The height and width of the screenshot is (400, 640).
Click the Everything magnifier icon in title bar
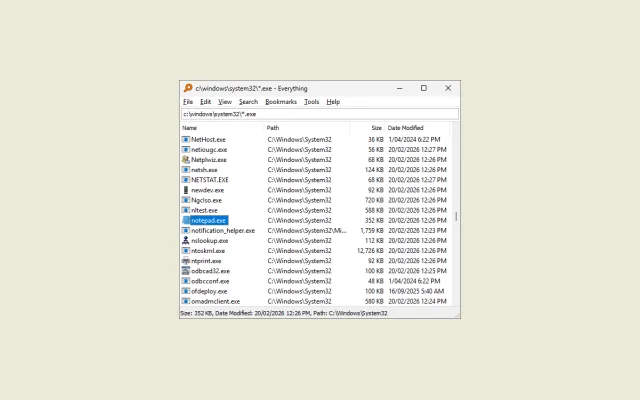coord(188,88)
